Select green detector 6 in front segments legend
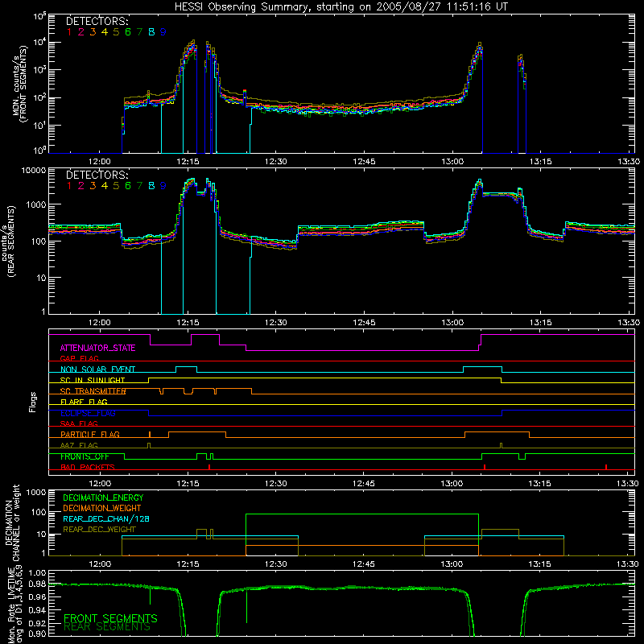This screenshot has height=644, width=644. pos(128,32)
